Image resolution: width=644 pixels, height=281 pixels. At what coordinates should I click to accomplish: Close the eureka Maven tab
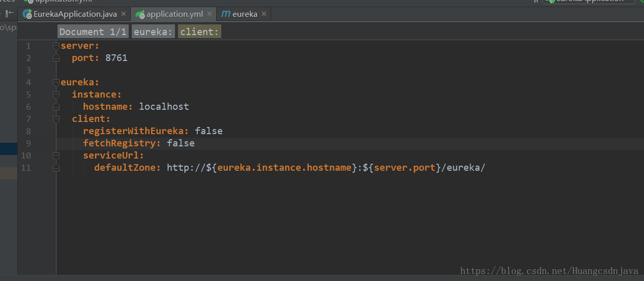[x=264, y=14]
